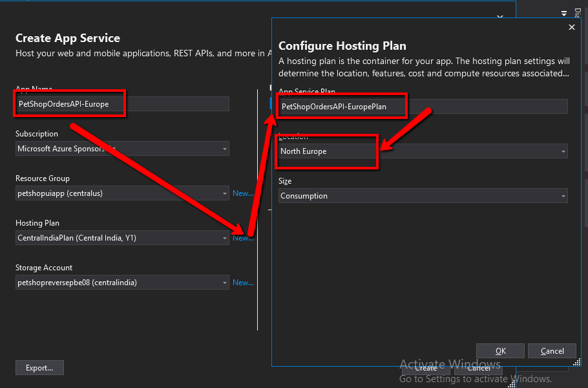
Task: Click the App Service Plan name field
Action: pos(423,107)
